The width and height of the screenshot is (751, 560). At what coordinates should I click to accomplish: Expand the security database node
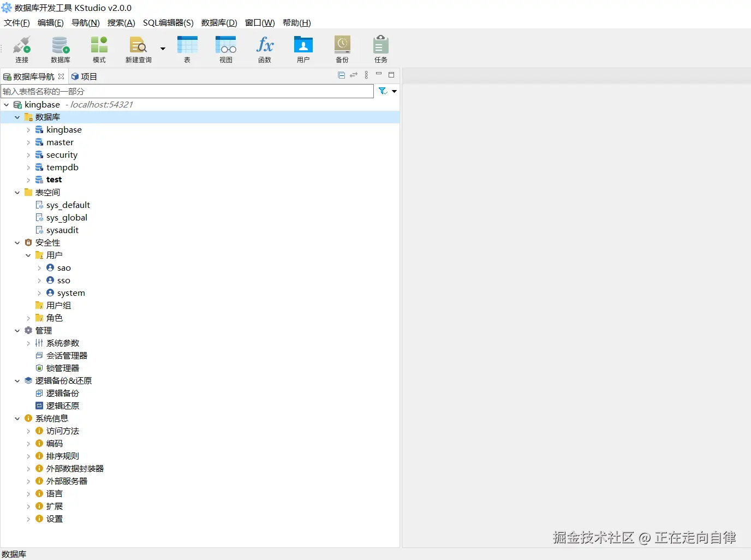click(28, 155)
